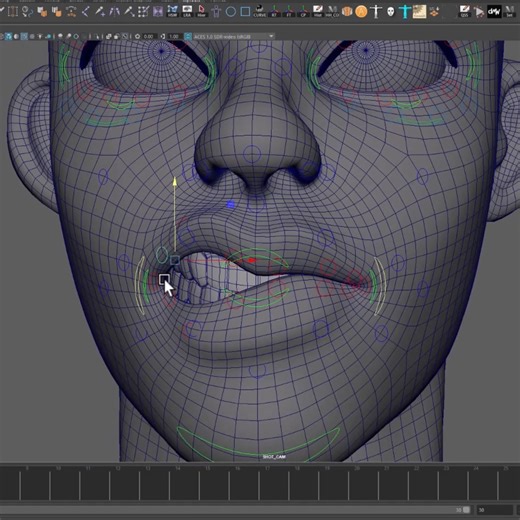Click the orange circle A shelf icon

361,12
